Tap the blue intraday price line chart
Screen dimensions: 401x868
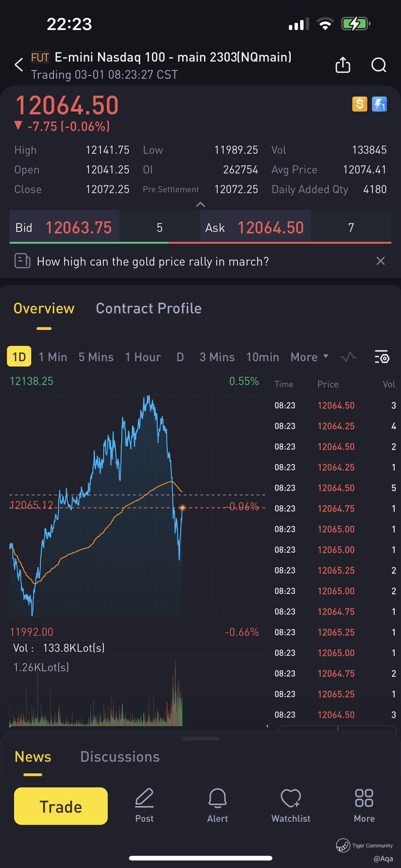96,506
